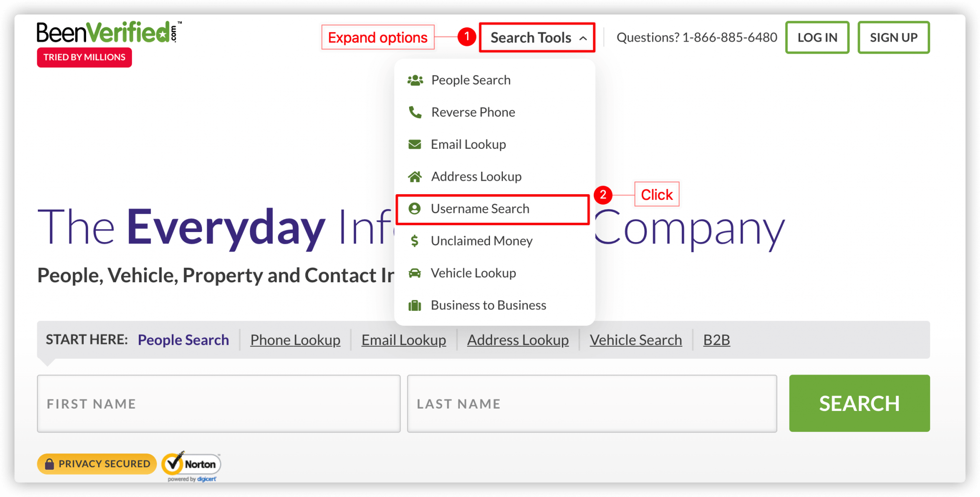Image resolution: width=980 pixels, height=497 pixels.
Task: Click the green SEARCH button
Action: [859, 403]
